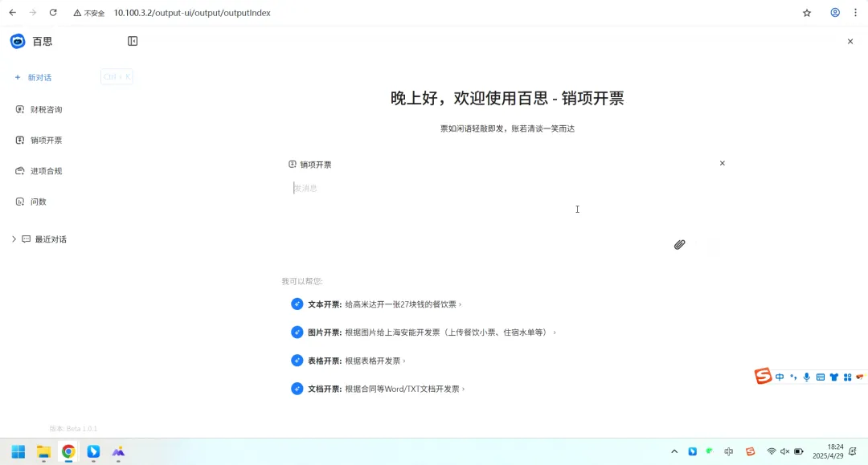Viewport: 868px width, 465px height.
Task: Reload the page with browser refresh
Action: 53,13
